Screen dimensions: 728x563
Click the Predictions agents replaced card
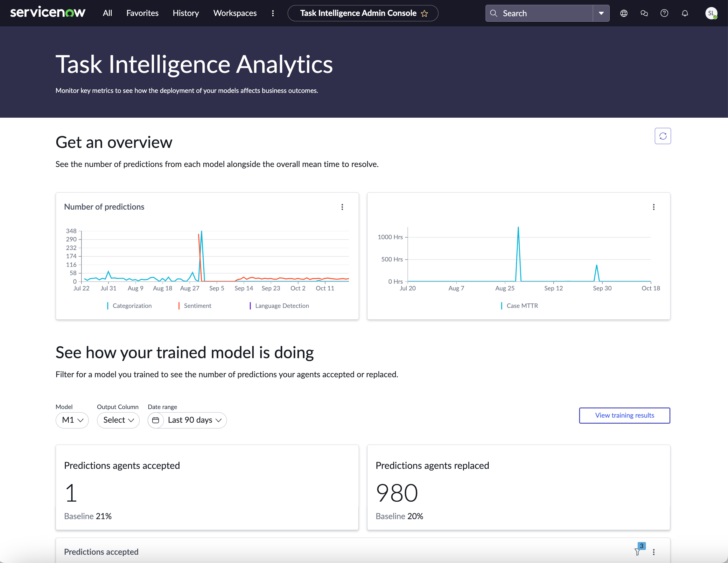(519, 487)
